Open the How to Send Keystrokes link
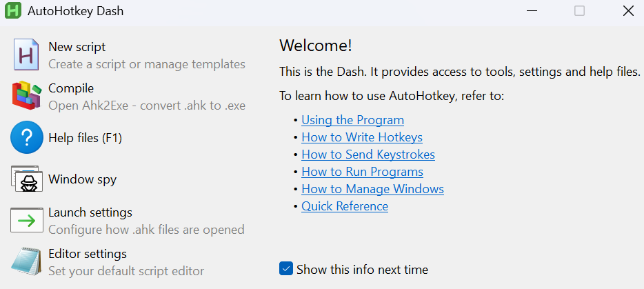 point(368,155)
